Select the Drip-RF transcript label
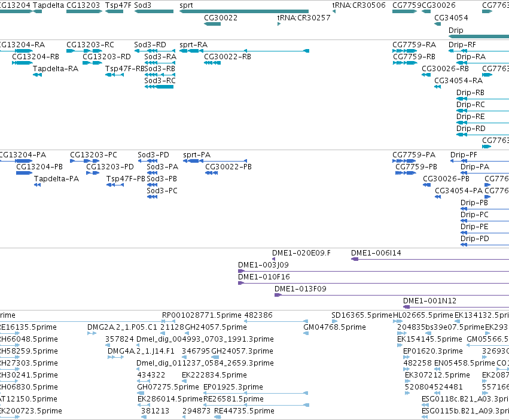 click(x=462, y=45)
